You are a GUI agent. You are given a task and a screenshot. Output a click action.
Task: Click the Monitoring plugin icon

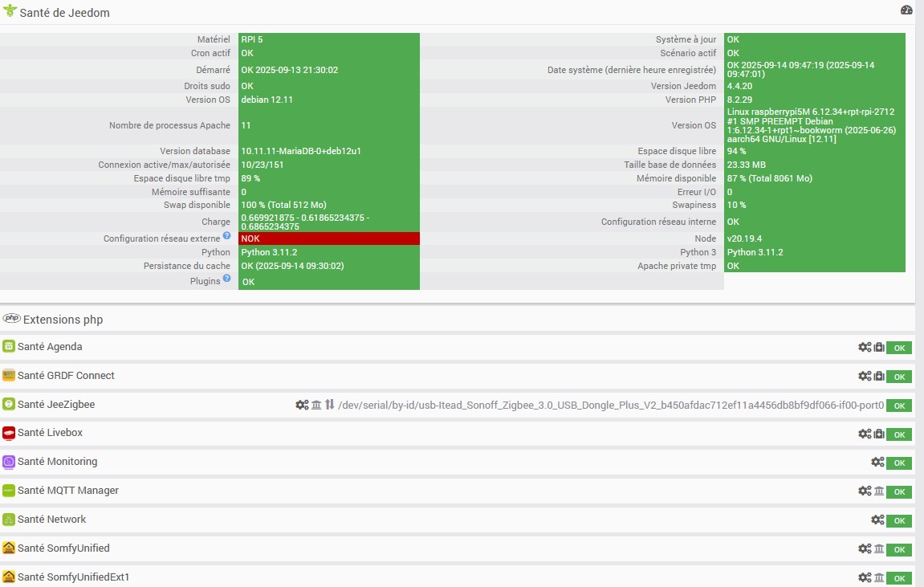[8, 462]
